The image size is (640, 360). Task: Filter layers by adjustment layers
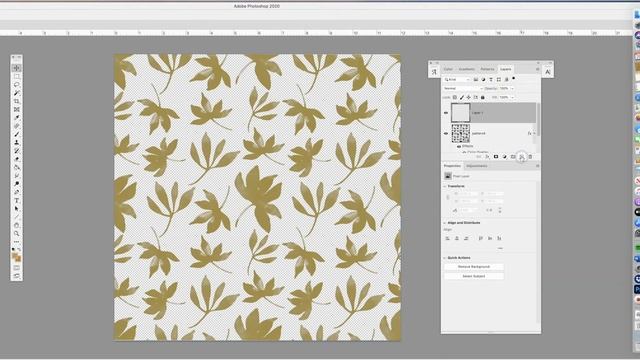(483, 80)
